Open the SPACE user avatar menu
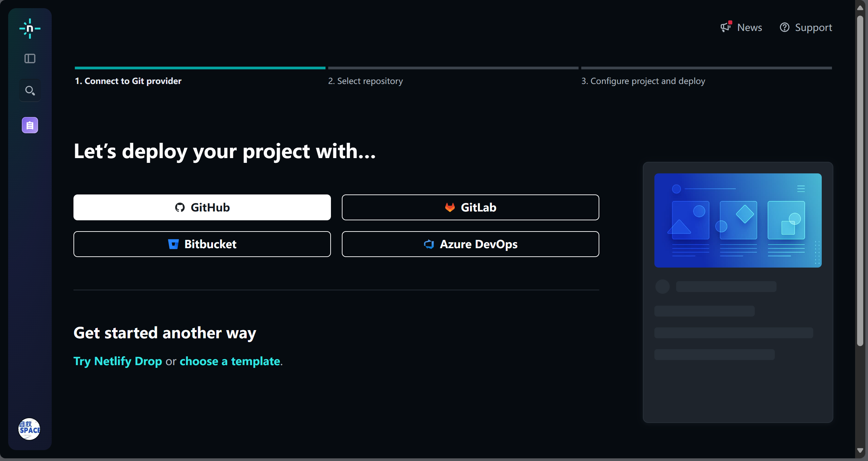This screenshot has width=868, height=461. pos(29,429)
